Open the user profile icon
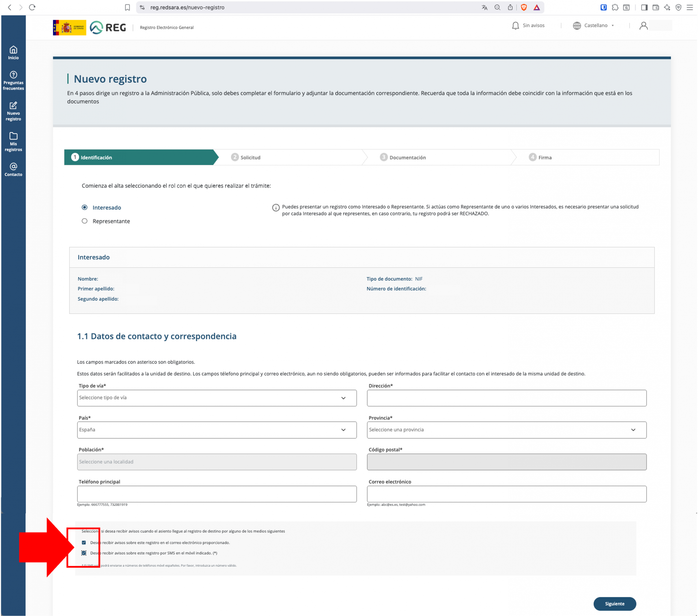This screenshot has width=698, height=616. click(x=643, y=26)
